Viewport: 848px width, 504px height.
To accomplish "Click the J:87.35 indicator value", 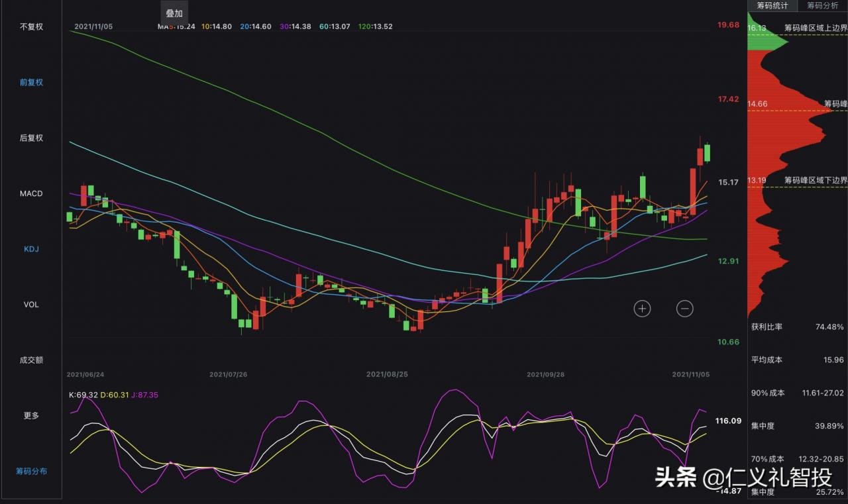I will (x=146, y=395).
